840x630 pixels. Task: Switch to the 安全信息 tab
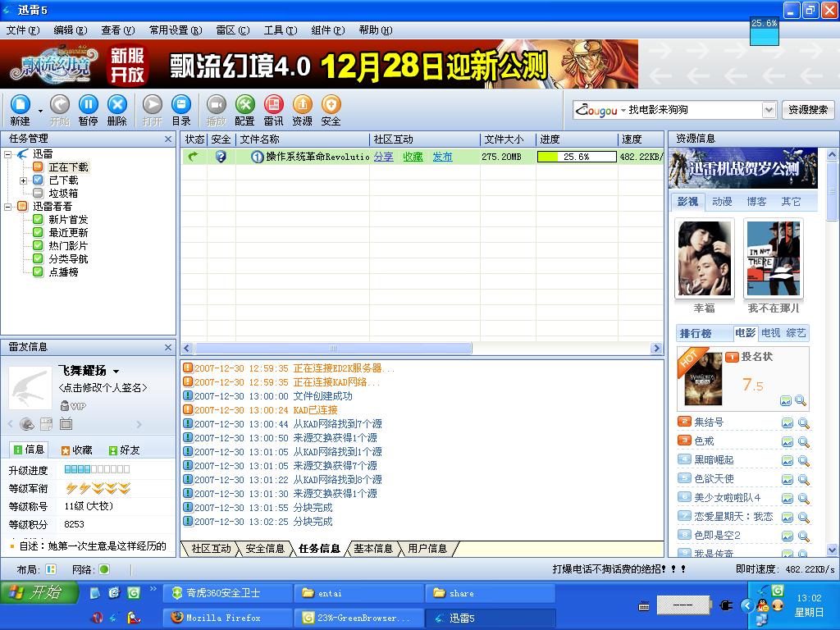coord(265,549)
